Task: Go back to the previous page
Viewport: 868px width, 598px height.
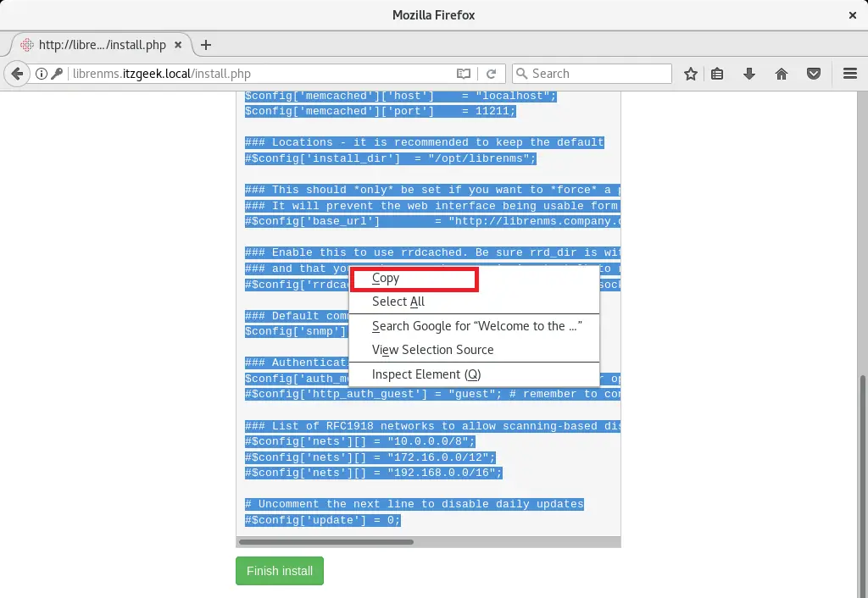Action: (17, 74)
